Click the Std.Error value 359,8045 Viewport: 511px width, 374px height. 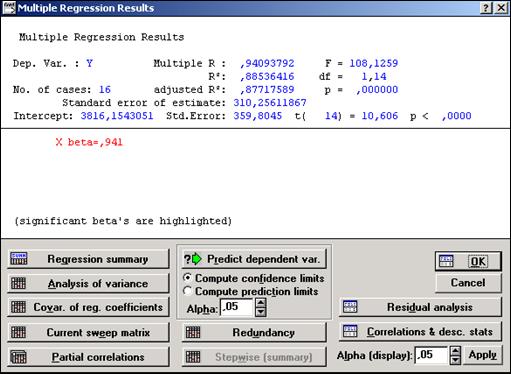pos(258,116)
